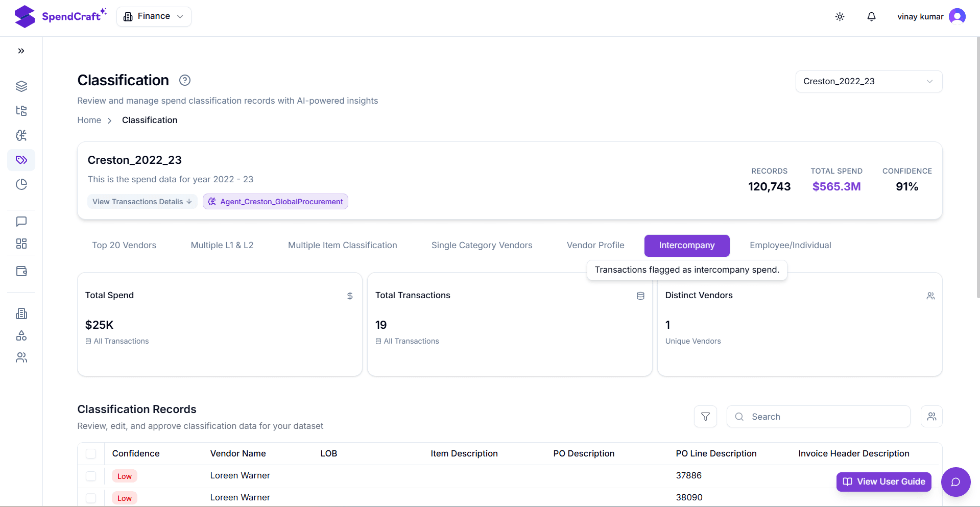Viewport: 980px width, 507px height.
Task: Click the layers icon in sidebar
Action: [21, 86]
